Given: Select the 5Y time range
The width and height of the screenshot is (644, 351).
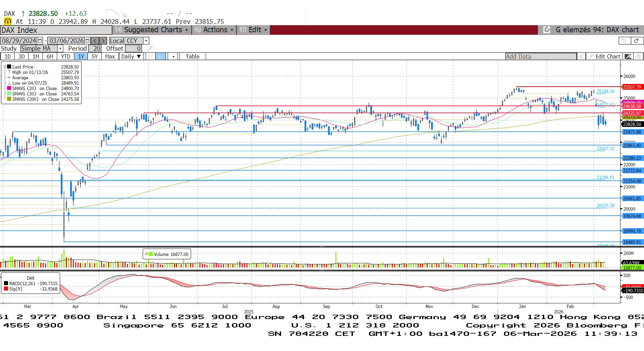Looking at the screenshot, I should tap(95, 56).
